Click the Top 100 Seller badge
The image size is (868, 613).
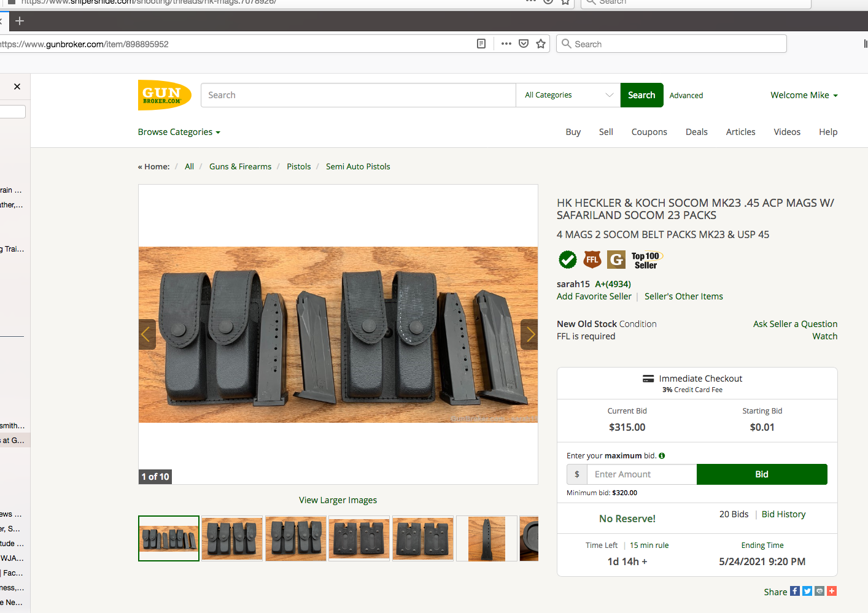tap(647, 260)
